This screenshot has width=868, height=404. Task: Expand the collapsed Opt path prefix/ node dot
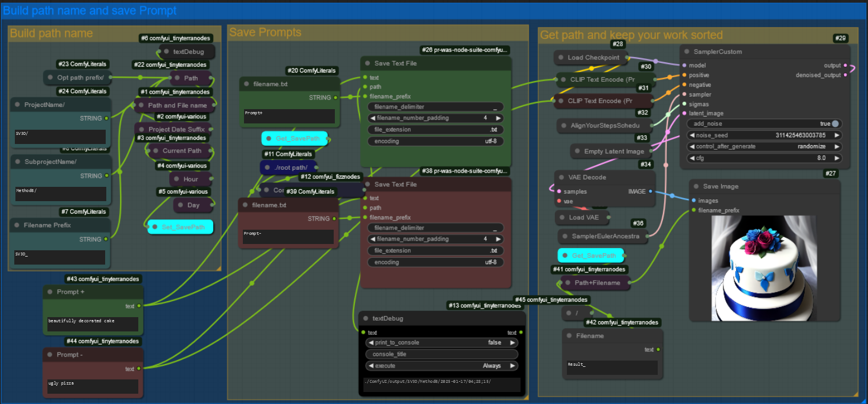point(50,78)
